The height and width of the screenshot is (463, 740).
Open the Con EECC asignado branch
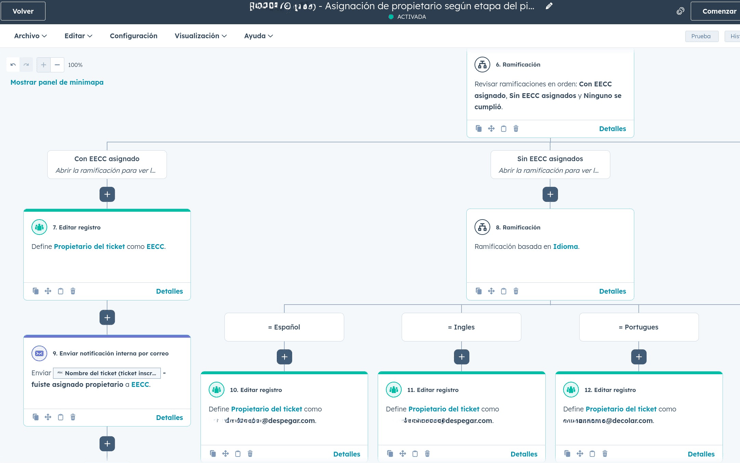(107, 164)
